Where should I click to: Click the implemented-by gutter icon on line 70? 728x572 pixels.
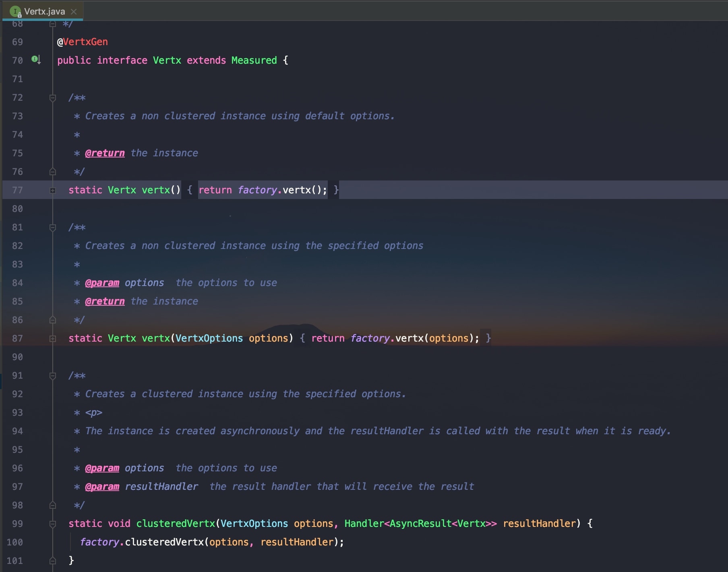36,60
